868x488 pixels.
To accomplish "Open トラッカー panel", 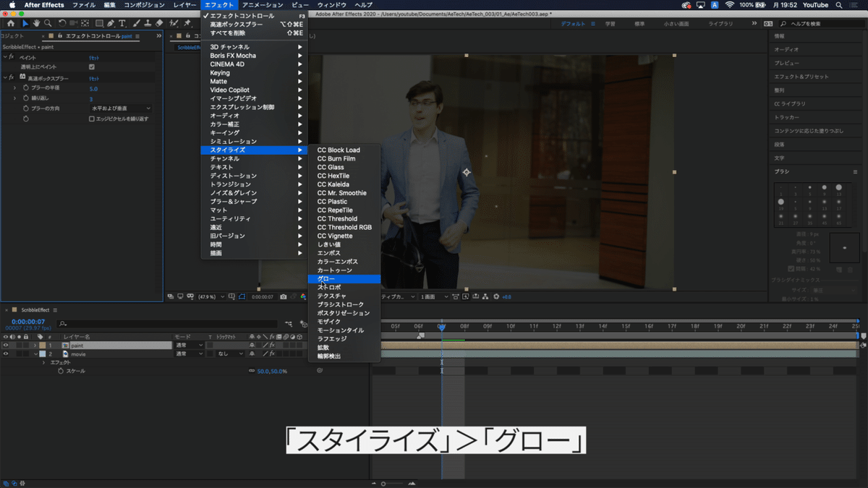I will click(x=787, y=117).
